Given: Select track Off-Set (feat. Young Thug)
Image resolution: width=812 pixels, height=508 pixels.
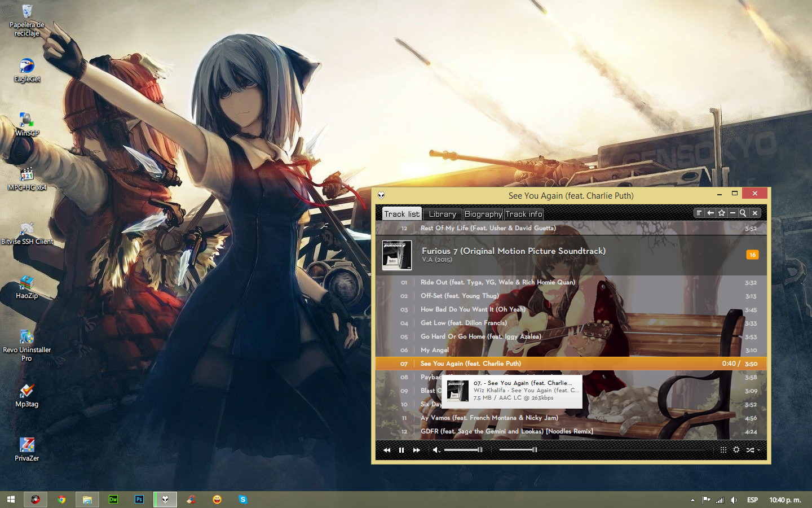Looking at the screenshot, I should tap(571, 296).
